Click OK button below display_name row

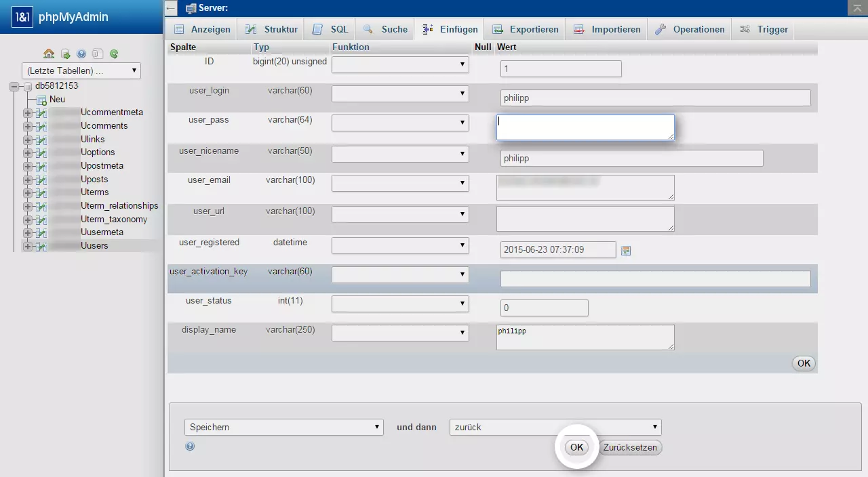[x=804, y=363]
